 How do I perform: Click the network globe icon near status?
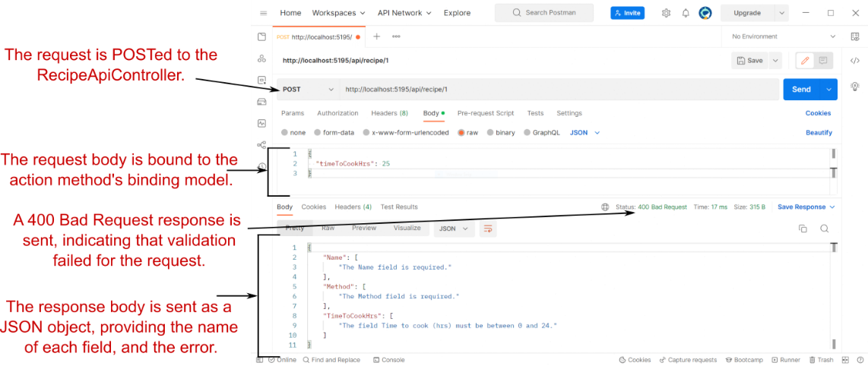(x=605, y=207)
